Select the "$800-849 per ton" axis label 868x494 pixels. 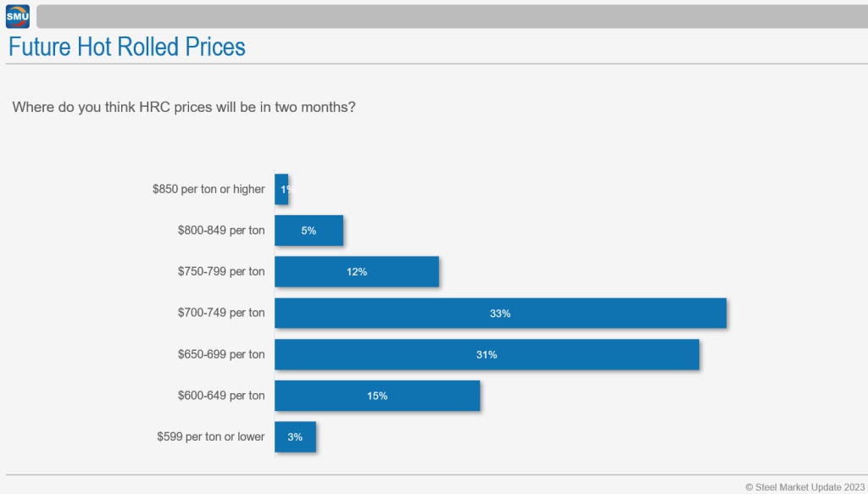(x=221, y=230)
